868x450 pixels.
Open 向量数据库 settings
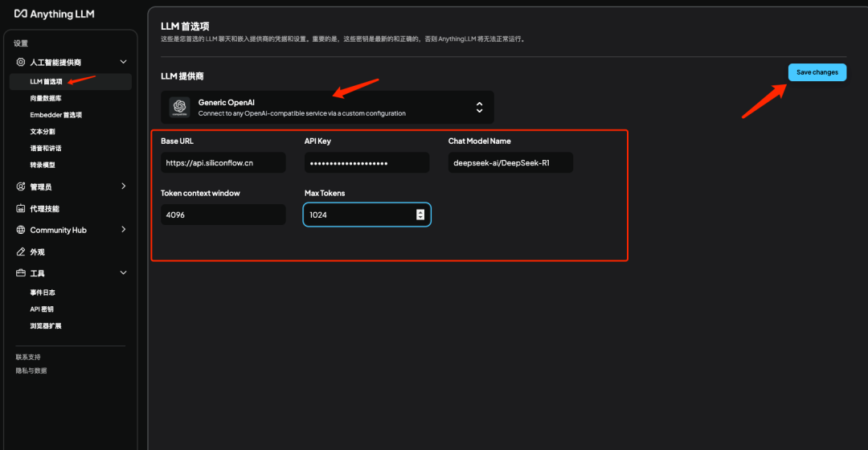pyautogui.click(x=45, y=98)
